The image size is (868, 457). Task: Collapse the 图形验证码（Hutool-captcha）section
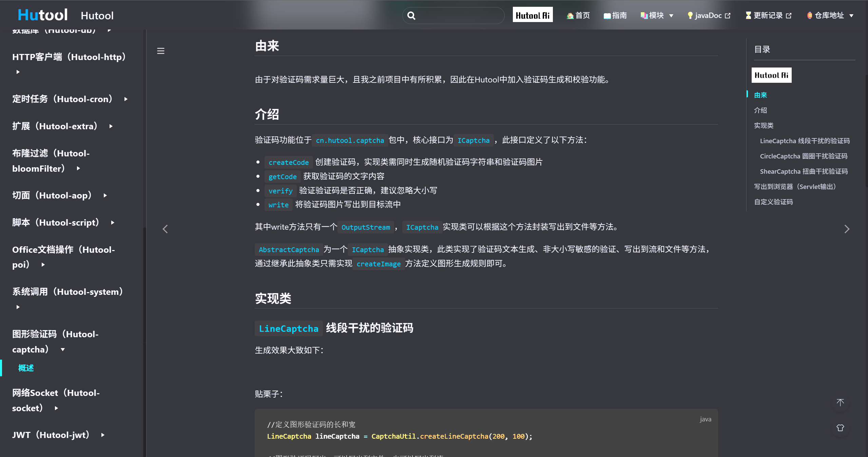62,349
